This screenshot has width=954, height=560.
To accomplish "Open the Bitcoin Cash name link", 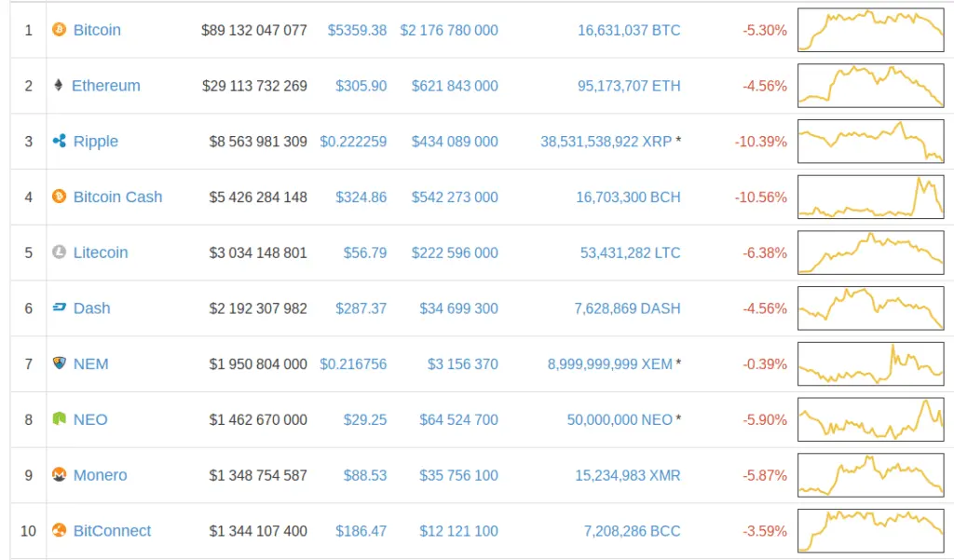I will tap(117, 197).
